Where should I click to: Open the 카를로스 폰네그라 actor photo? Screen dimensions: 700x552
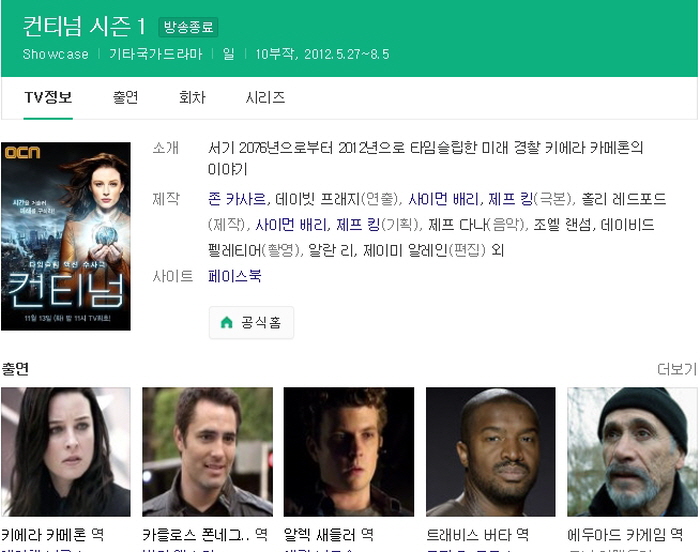(207, 451)
